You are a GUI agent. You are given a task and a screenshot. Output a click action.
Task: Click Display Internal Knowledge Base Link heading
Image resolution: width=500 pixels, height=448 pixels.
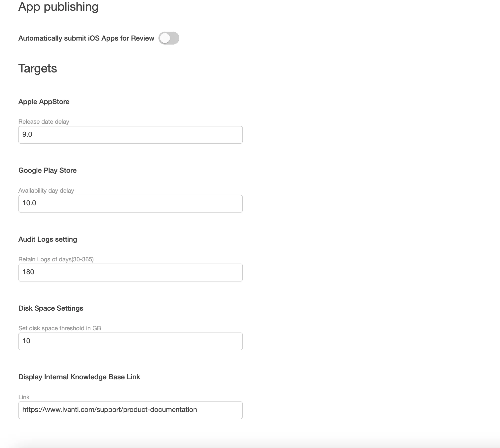[x=79, y=377]
